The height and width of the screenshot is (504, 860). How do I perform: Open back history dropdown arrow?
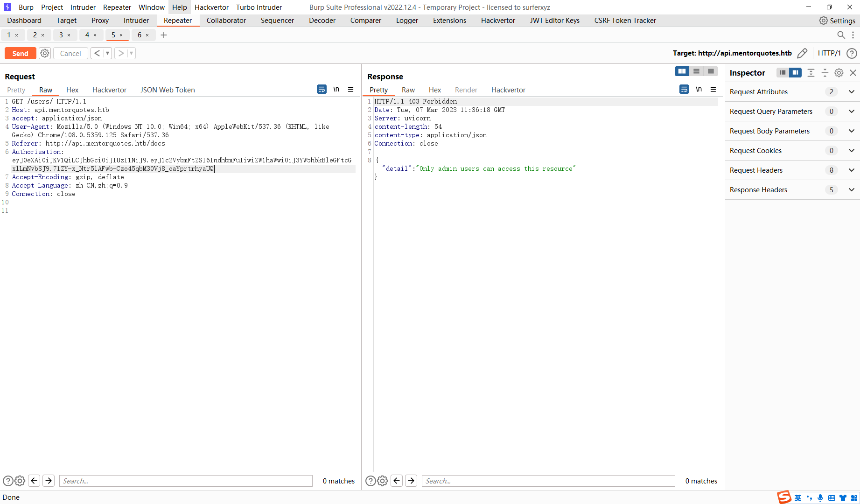coord(108,53)
